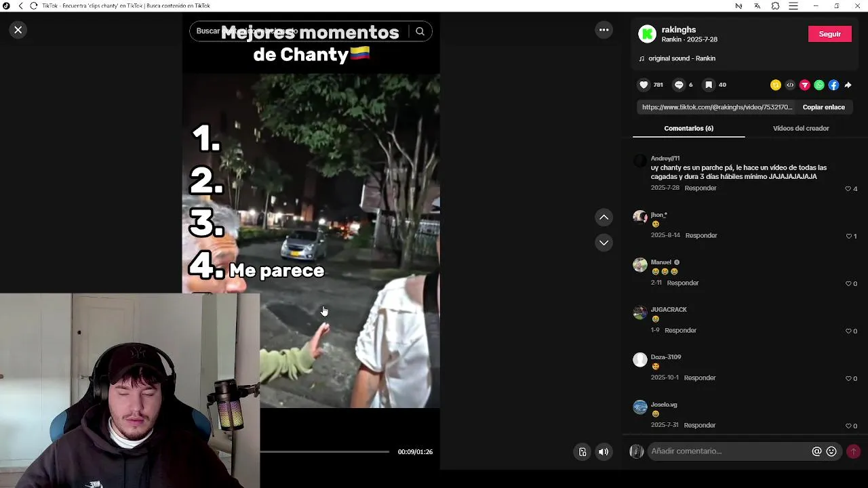Switch to the Vídeos del creador tab
868x488 pixels.
click(801, 128)
